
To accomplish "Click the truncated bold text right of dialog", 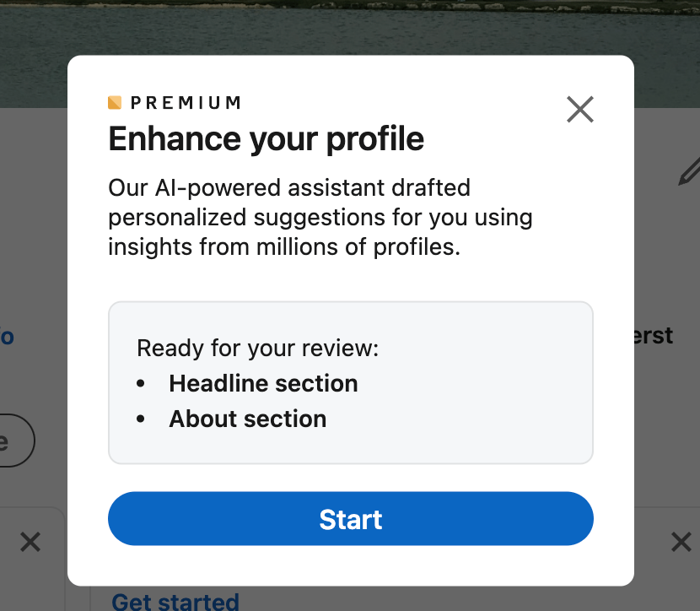I will pyautogui.click(x=654, y=336).
